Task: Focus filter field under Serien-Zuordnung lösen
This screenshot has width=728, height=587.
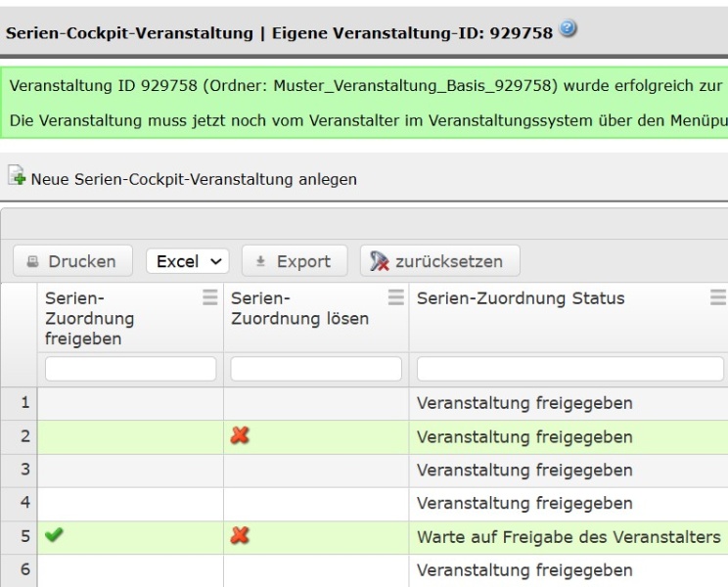Action: pos(316,369)
